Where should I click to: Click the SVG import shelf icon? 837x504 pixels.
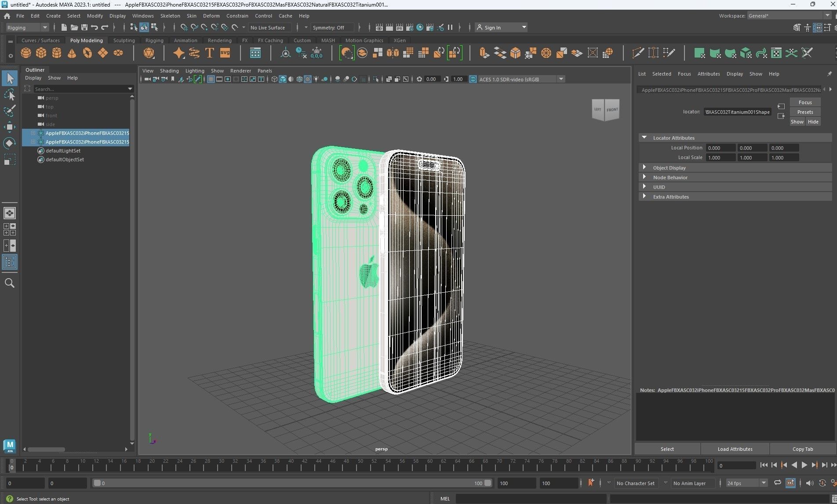click(225, 53)
